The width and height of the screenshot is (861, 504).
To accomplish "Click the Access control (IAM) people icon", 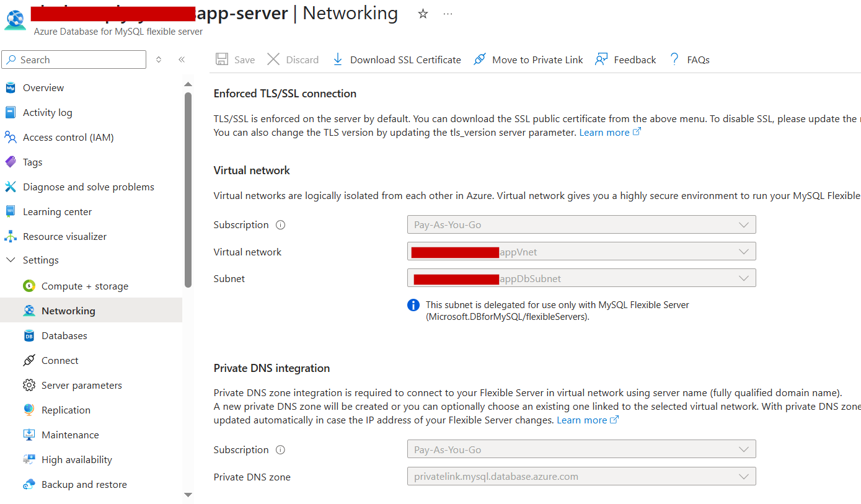I will tap(11, 138).
